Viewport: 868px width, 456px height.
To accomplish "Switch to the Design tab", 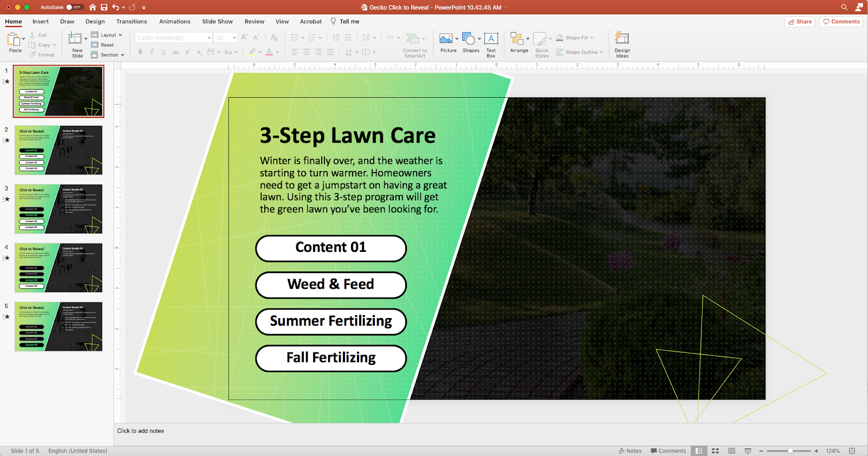I will coord(95,22).
